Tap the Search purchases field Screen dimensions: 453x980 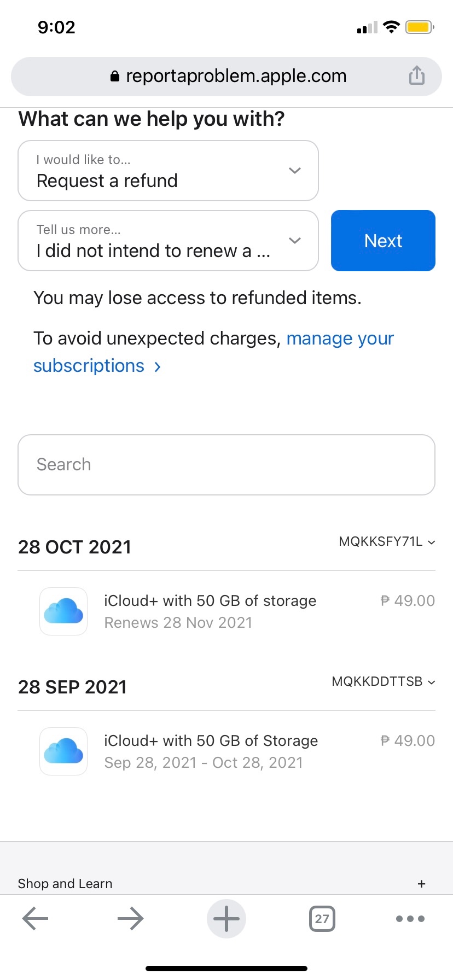pyautogui.click(x=226, y=465)
